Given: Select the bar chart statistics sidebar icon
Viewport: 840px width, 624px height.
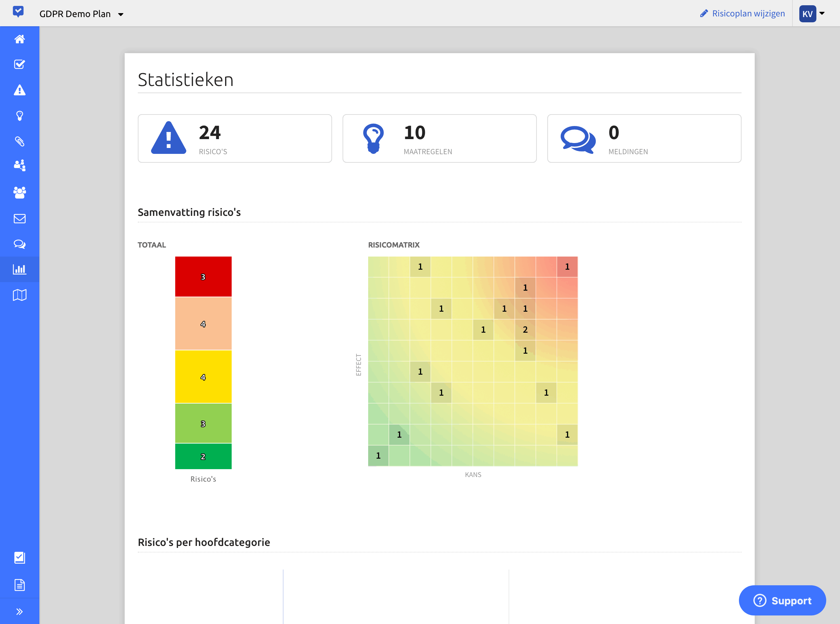Looking at the screenshot, I should 20,269.
